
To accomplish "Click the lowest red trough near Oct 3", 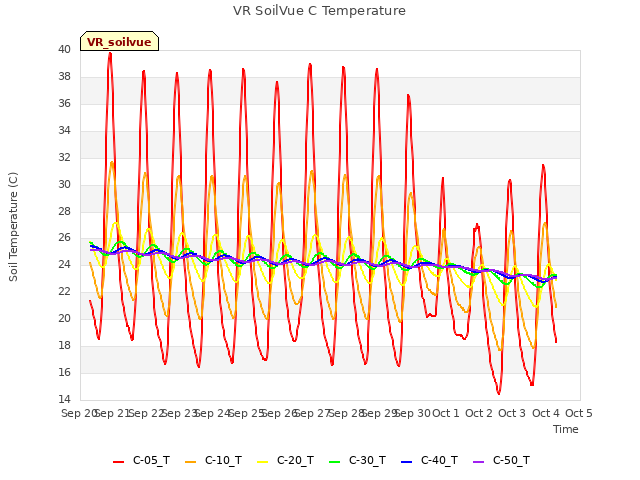I will point(499,393).
